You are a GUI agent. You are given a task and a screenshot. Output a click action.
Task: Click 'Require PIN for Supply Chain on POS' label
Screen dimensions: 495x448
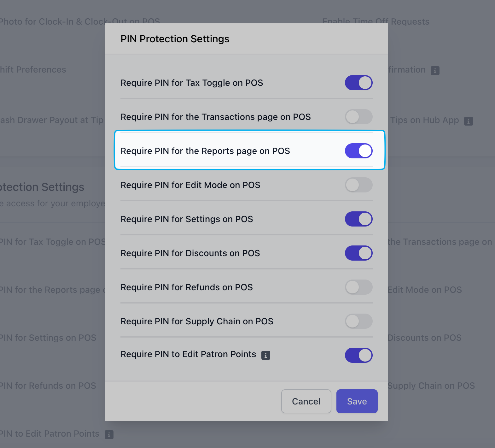click(197, 321)
